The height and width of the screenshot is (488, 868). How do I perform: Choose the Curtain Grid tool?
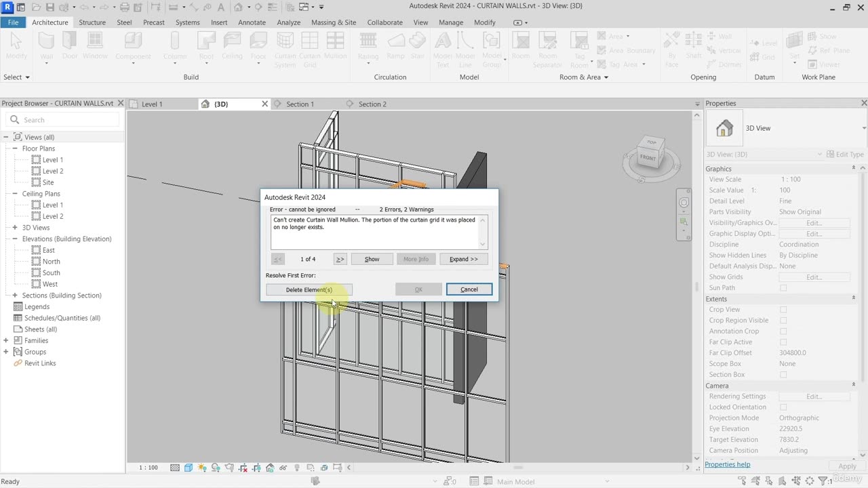click(x=310, y=50)
